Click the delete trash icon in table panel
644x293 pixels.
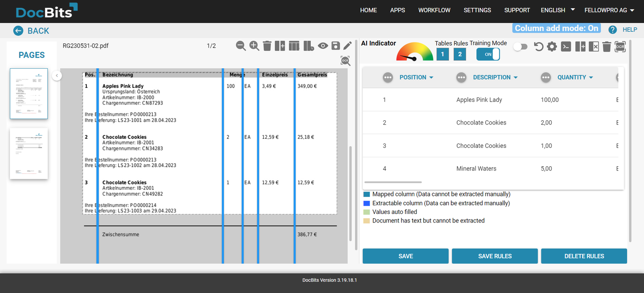606,46
